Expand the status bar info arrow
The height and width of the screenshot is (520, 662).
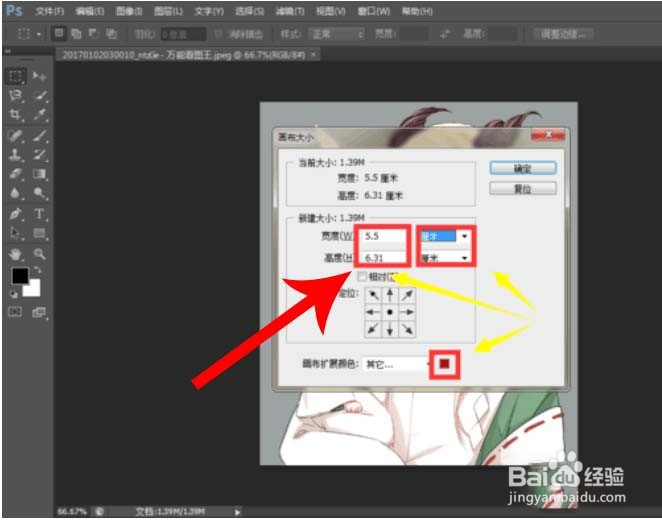[x=237, y=512]
